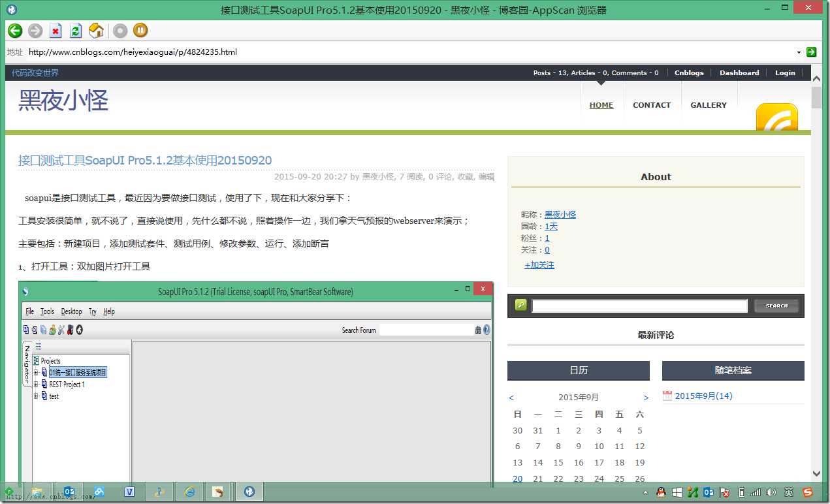Screen dimensions: 830x504
Task: Pause exploring with the orange pause button
Action: pos(140,31)
